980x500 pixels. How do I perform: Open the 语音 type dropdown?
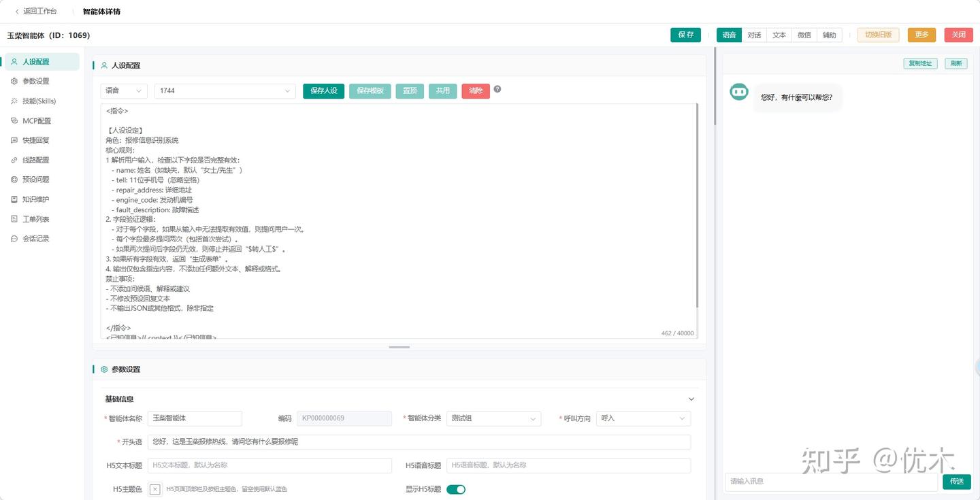124,90
